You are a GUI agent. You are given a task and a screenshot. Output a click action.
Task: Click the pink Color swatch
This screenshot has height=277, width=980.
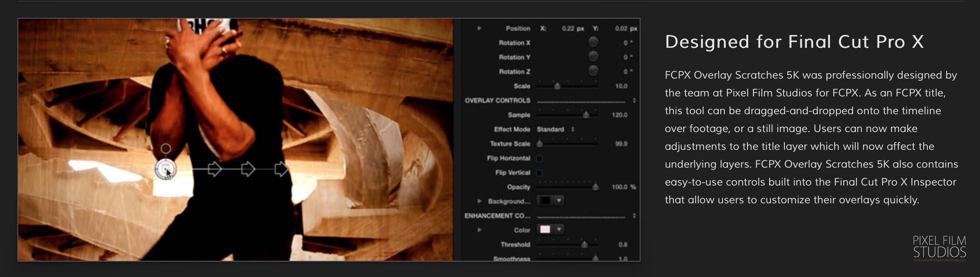coord(545,229)
